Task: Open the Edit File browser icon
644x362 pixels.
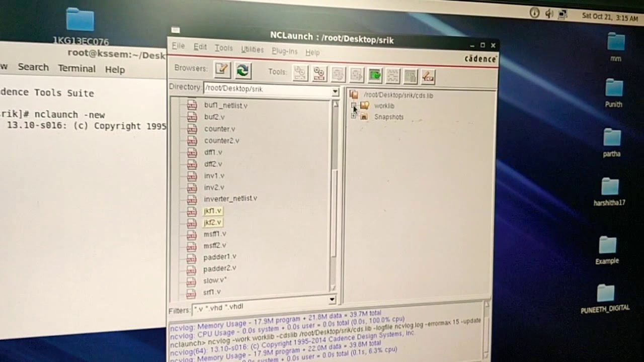Action: (x=222, y=70)
